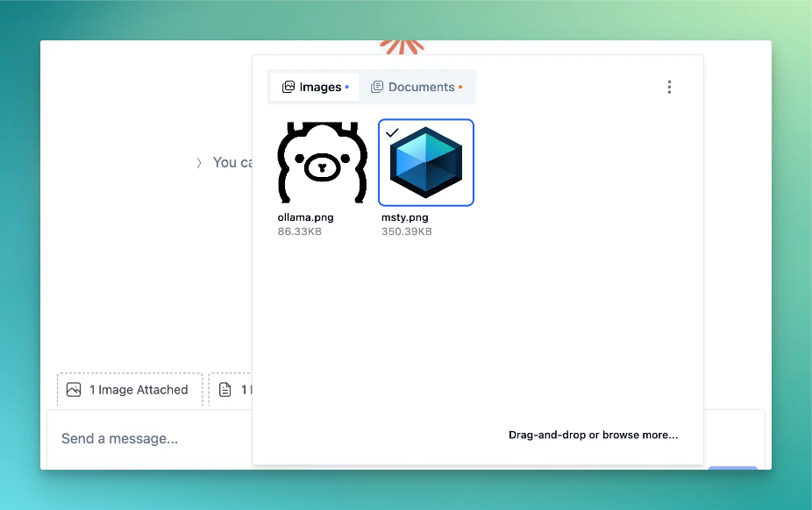Select the ollama.png llama thumbnail
This screenshot has width=812, height=510.
pos(322,163)
